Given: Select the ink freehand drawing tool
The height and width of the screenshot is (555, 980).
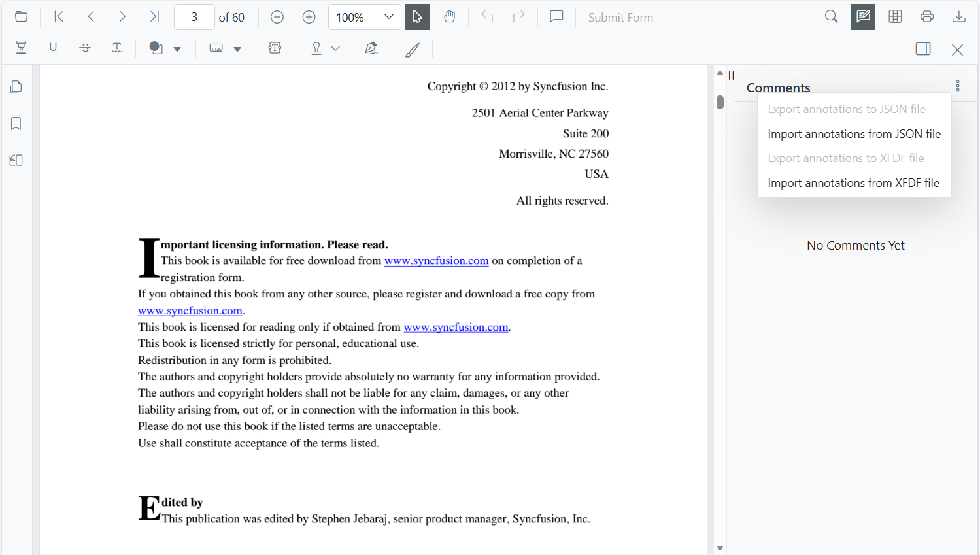Looking at the screenshot, I should click(413, 49).
